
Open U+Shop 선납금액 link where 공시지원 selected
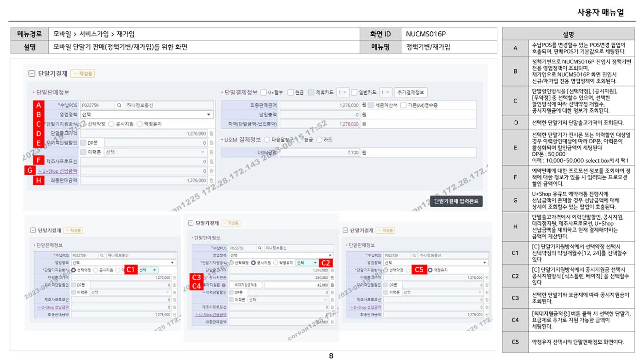[x=211, y=314]
